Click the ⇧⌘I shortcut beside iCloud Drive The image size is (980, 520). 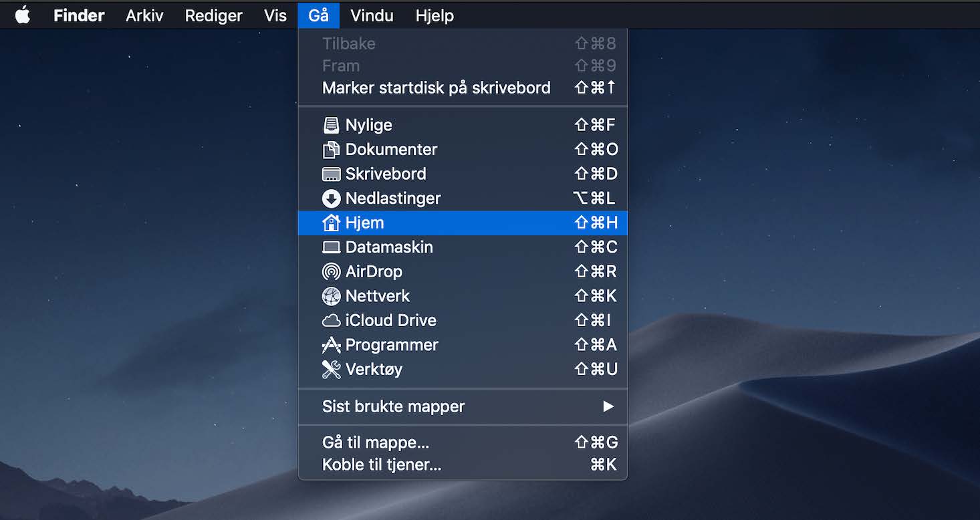[x=593, y=321]
